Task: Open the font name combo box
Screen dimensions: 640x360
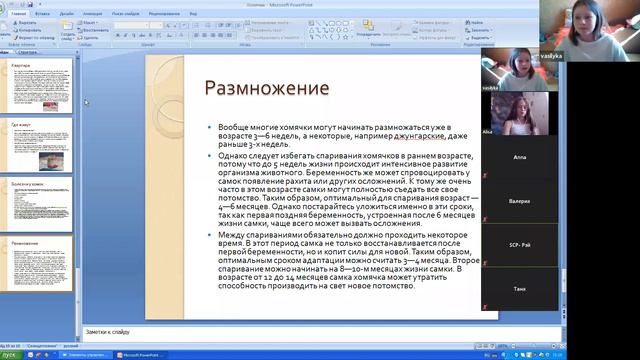Action: pyautogui.click(x=131, y=25)
